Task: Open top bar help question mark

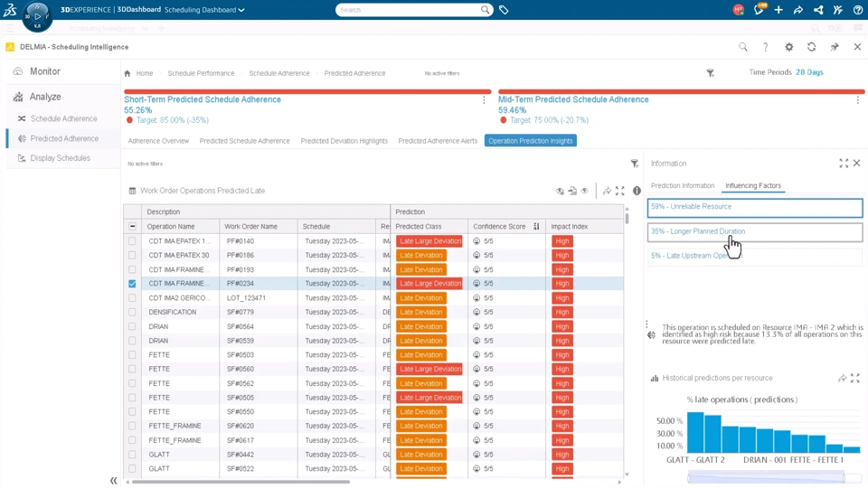Action: [x=857, y=10]
